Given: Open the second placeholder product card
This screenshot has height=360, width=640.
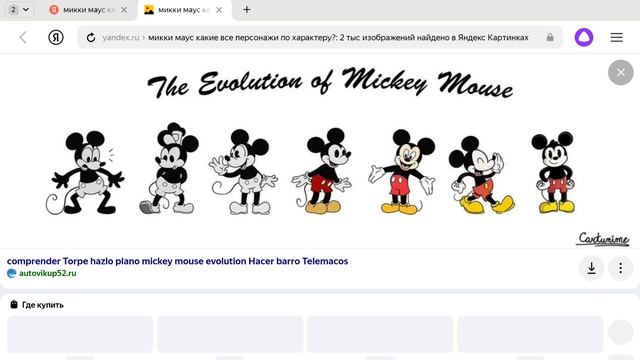Looking at the screenshot, I should click(230, 334).
